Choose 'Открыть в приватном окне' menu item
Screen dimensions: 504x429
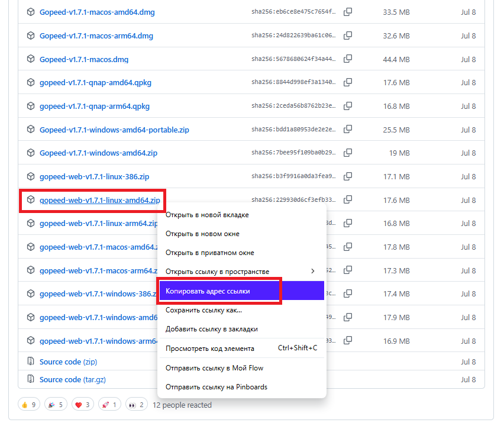242,253
